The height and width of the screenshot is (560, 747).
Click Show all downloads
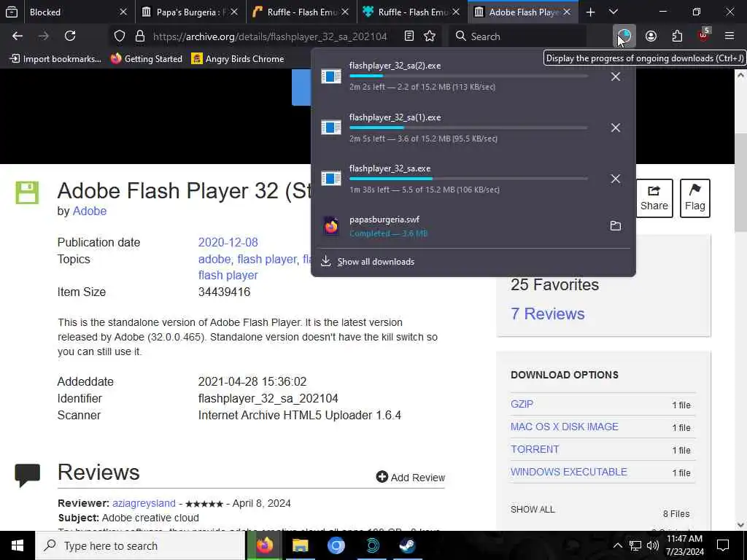(x=376, y=262)
